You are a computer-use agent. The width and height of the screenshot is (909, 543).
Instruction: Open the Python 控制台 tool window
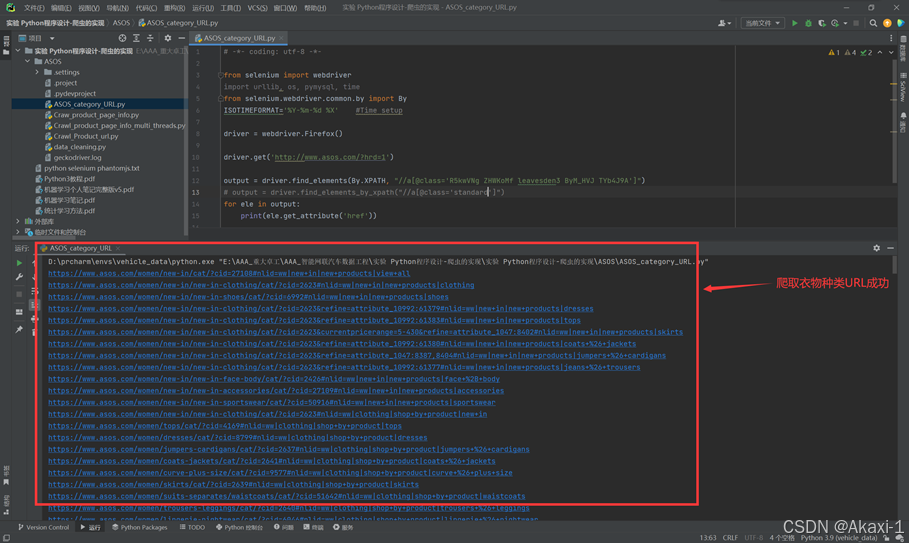(x=239, y=527)
